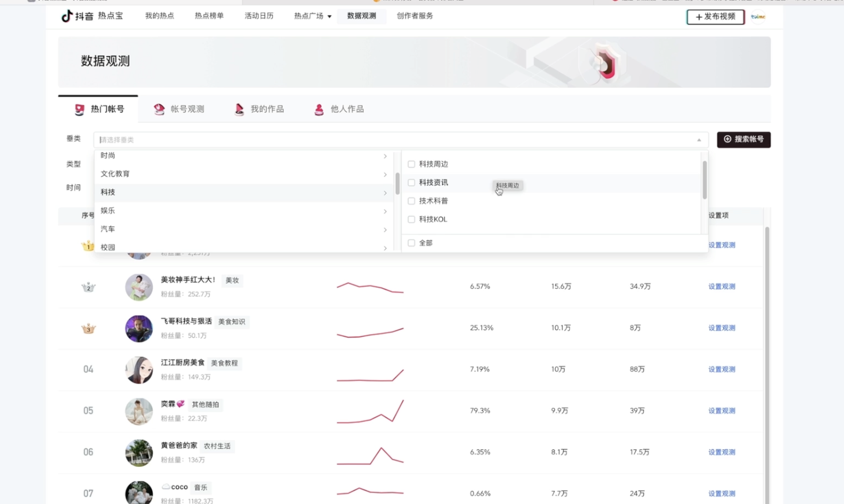Open 热点榜单 in top navigation
This screenshot has height=504, width=844.
click(x=209, y=16)
